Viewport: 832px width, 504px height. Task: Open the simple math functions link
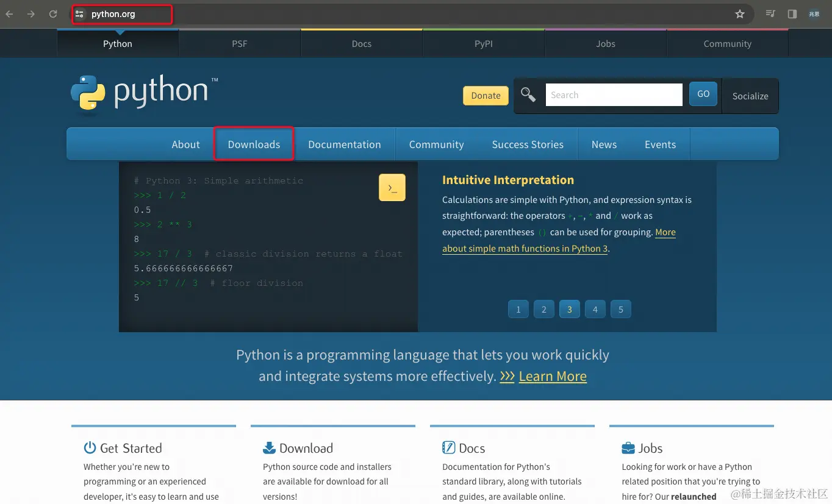(x=525, y=249)
